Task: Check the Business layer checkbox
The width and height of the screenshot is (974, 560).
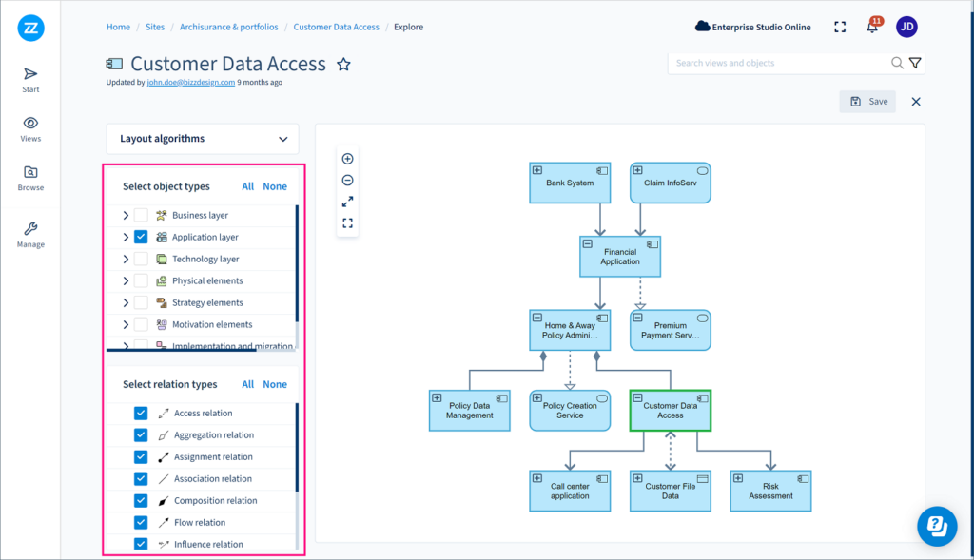Action: coord(141,216)
